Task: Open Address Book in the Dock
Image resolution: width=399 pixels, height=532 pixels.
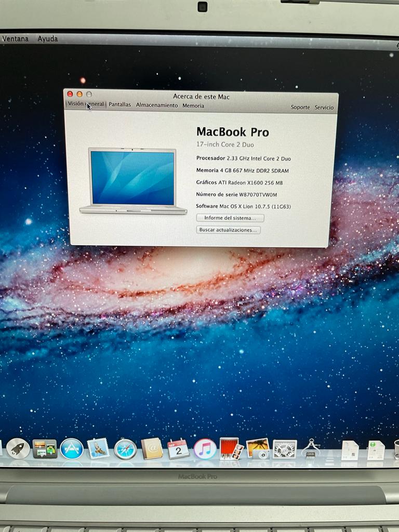Action: [152, 448]
